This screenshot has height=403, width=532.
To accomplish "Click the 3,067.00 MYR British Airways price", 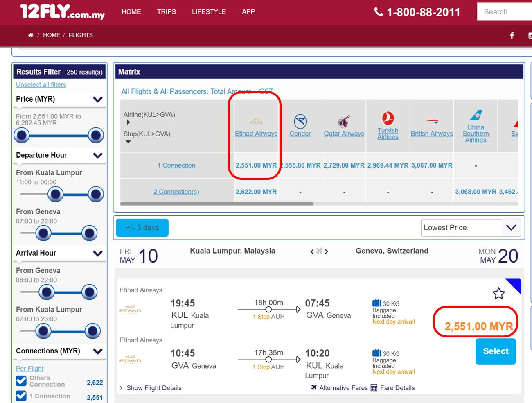I will [432, 165].
